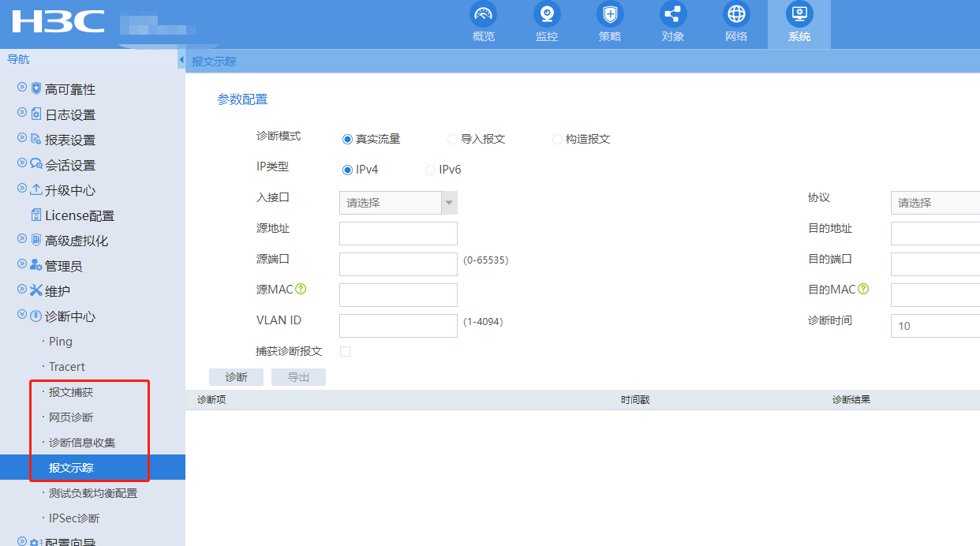Open the 策略 policy shield icon
The image size is (980, 546).
click(x=610, y=14)
